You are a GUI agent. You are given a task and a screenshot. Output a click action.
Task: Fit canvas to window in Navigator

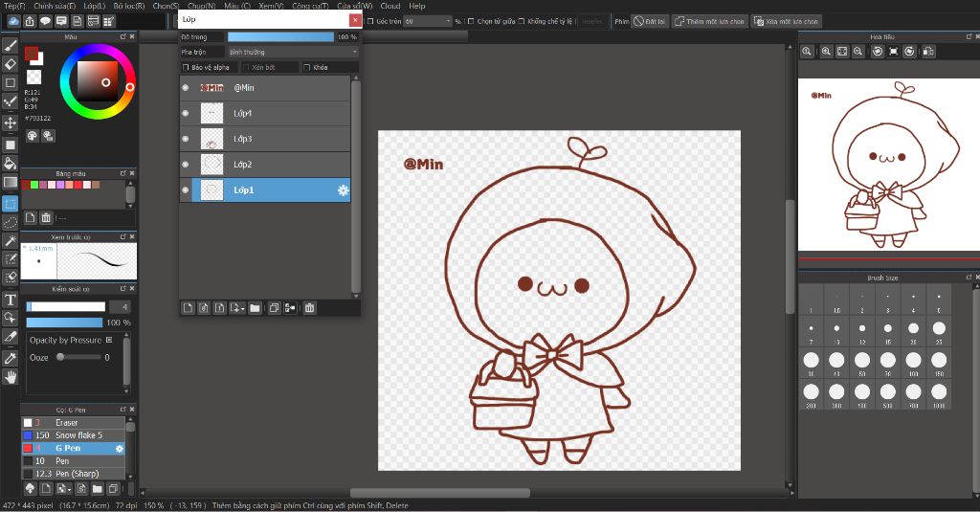click(842, 52)
